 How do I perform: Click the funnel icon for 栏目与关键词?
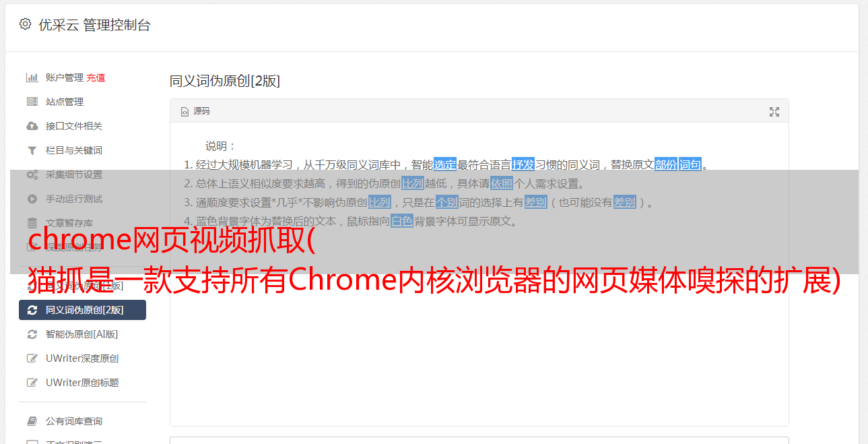point(32,150)
